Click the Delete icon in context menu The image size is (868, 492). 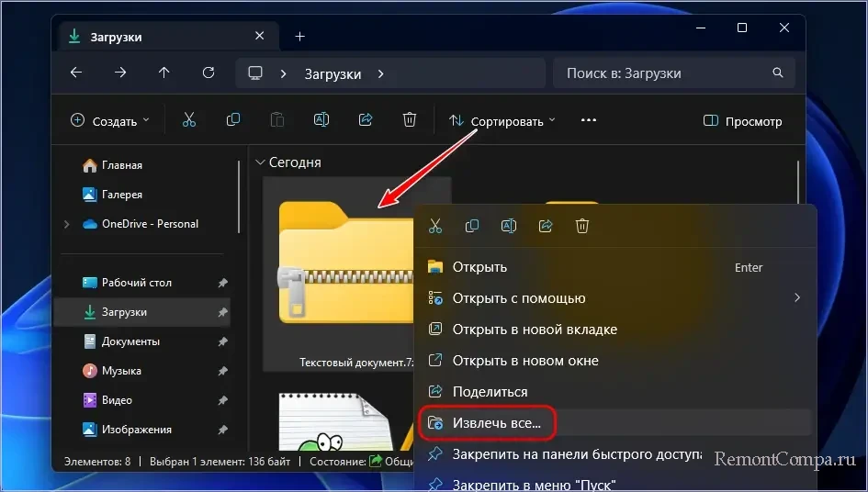tap(582, 226)
